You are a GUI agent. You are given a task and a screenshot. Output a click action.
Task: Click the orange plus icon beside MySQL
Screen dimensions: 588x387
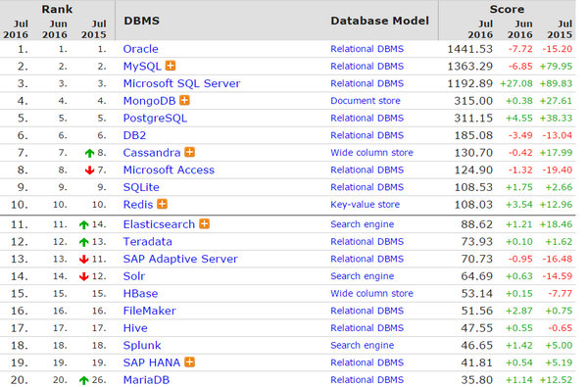[171, 66]
